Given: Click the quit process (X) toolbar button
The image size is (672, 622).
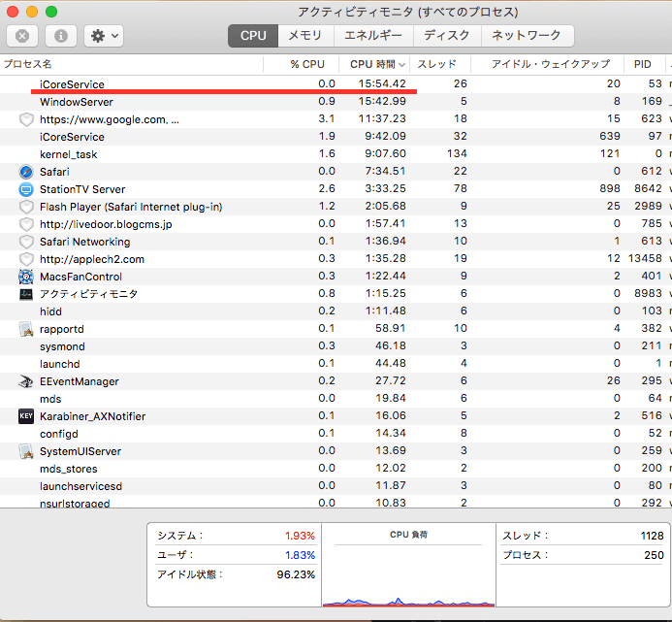Looking at the screenshot, I should (x=22, y=36).
